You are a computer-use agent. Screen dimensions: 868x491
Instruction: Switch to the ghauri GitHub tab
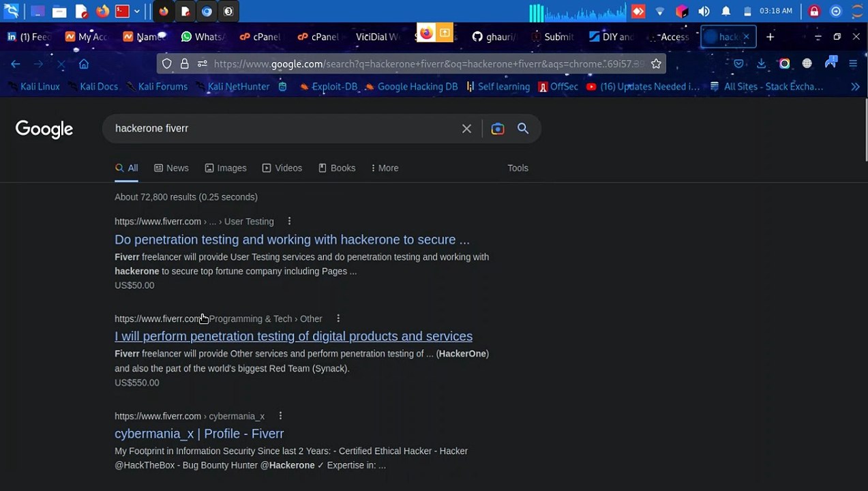pos(494,37)
